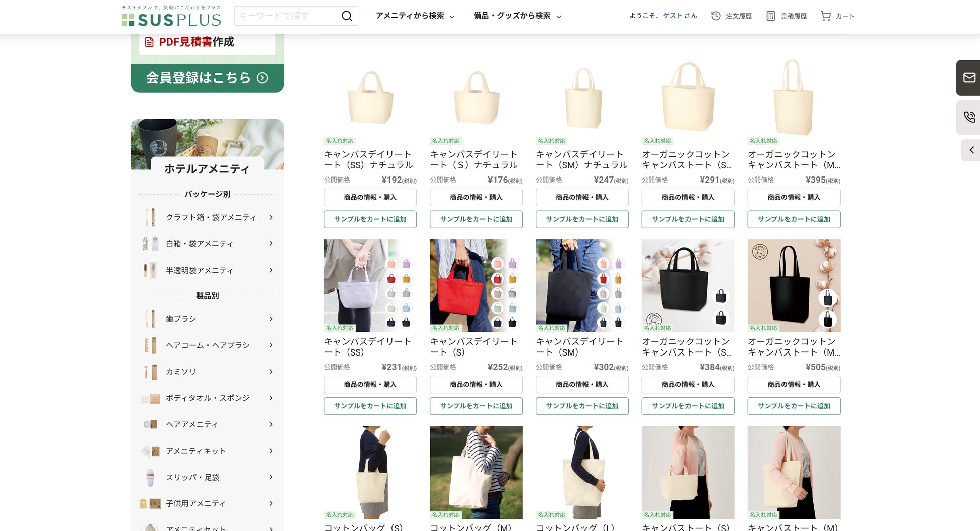Click the estimate history calculator icon
Image resolution: width=980 pixels, height=531 pixels.
point(770,16)
